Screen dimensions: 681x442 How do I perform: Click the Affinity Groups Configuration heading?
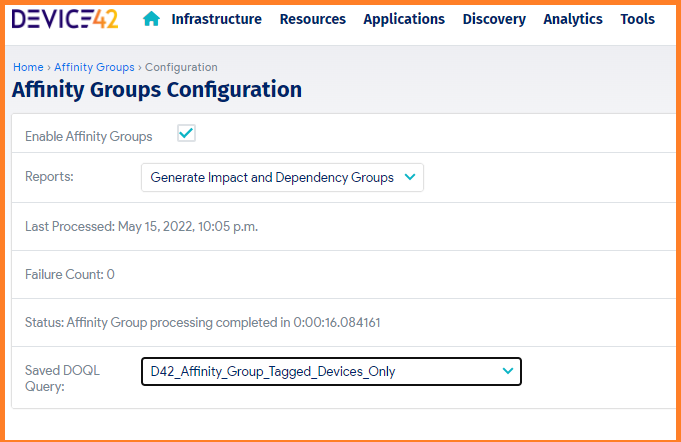156,90
